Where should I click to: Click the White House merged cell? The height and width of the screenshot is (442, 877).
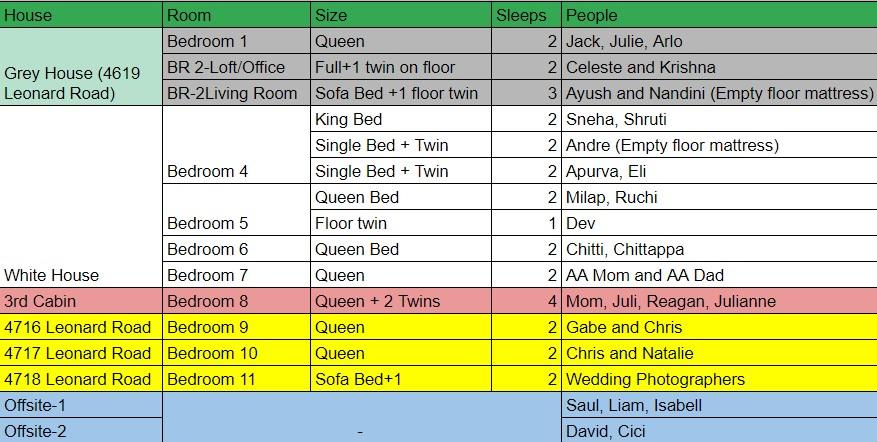81,197
